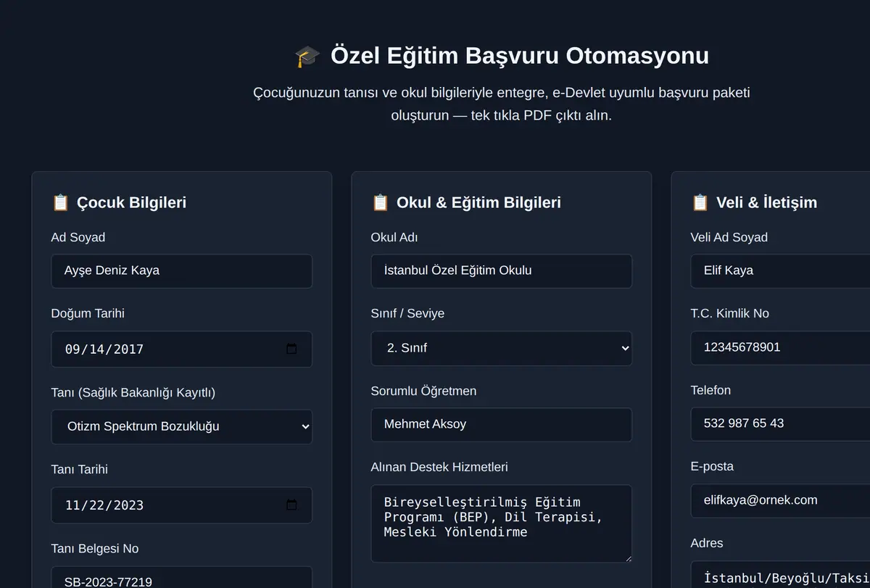Click the Alınan Destek Hizmetleri label

coord(439,467)
